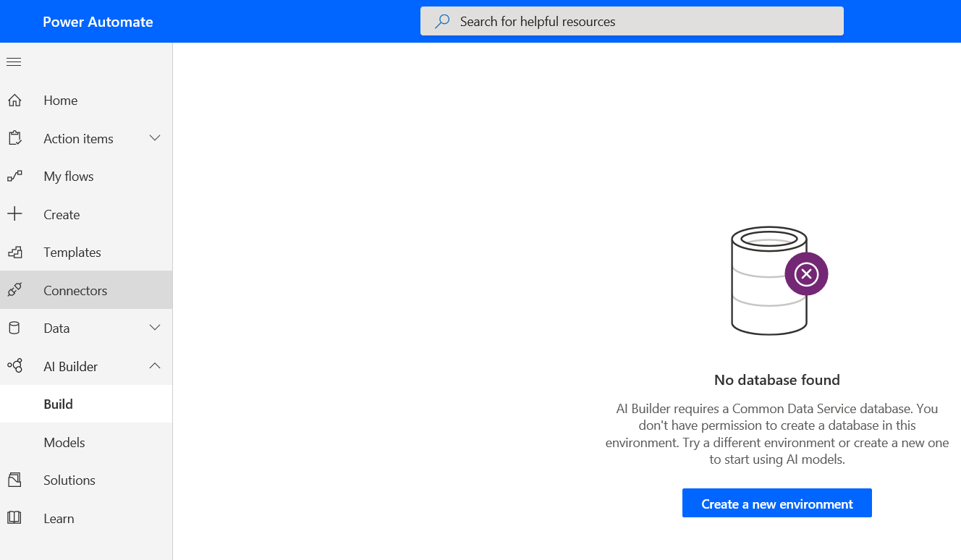Image resolution: width=961 pixels, height=560 pixels.
Task: Click the Data cylinder icon
Action: [14, 328]
